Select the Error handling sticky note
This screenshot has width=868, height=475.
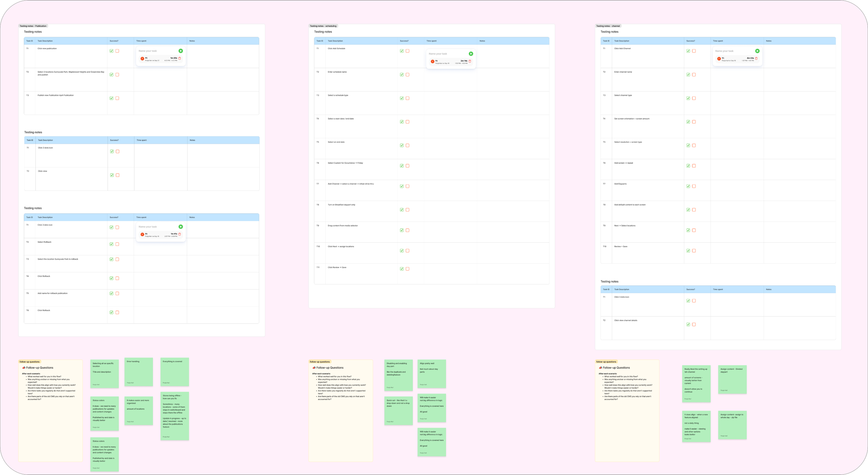coord(139,372)
